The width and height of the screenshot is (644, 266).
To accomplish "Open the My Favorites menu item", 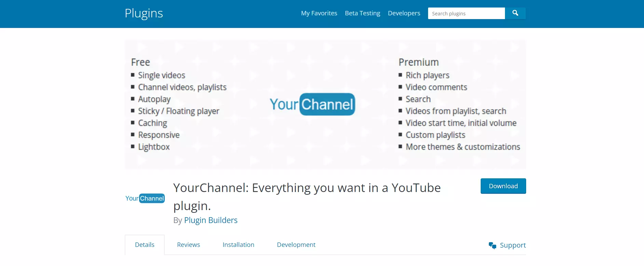I will (x=319, y=13).
